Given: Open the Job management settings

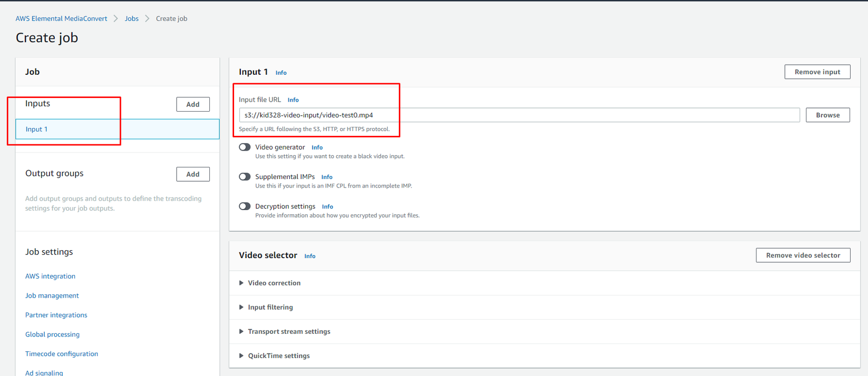Looking at the screenshot, I should pyautogui.click(x=52, y=295).
